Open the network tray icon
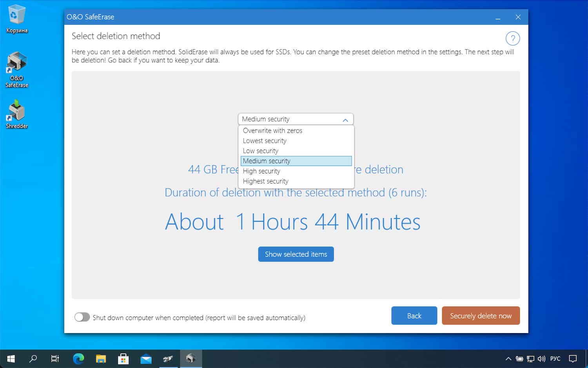The width and height of the screenshot is (588, 368). (530, 359)
